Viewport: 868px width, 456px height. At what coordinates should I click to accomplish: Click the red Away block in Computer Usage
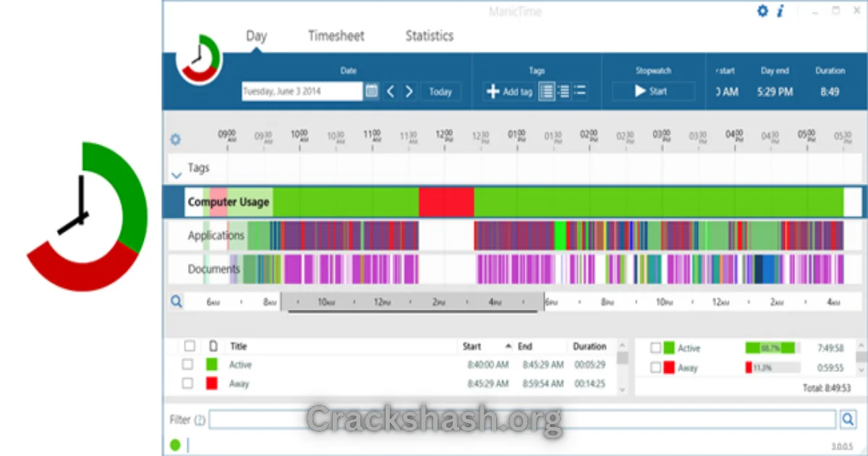click(446, 201)
